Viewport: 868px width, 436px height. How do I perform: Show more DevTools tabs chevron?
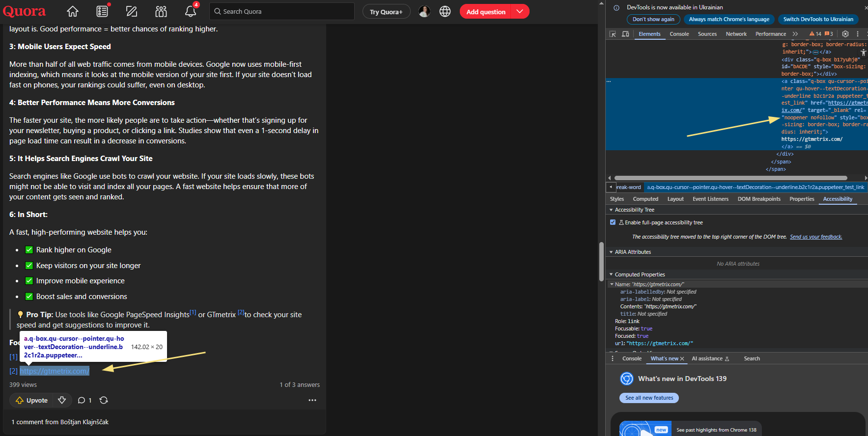[x=795, y=34]
